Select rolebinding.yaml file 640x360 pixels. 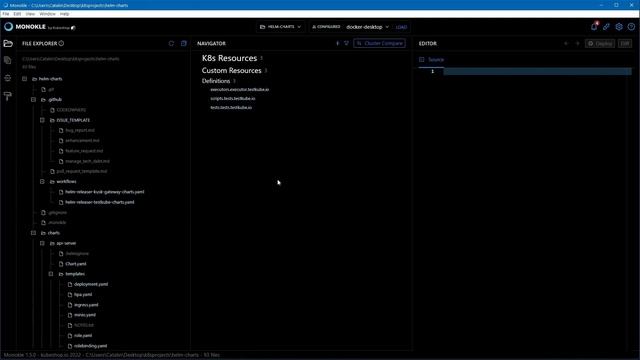[x=91, y=346]
